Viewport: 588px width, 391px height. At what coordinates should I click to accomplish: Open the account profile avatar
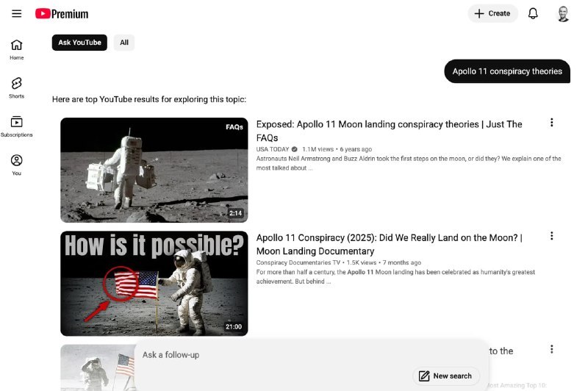point(562,14)
